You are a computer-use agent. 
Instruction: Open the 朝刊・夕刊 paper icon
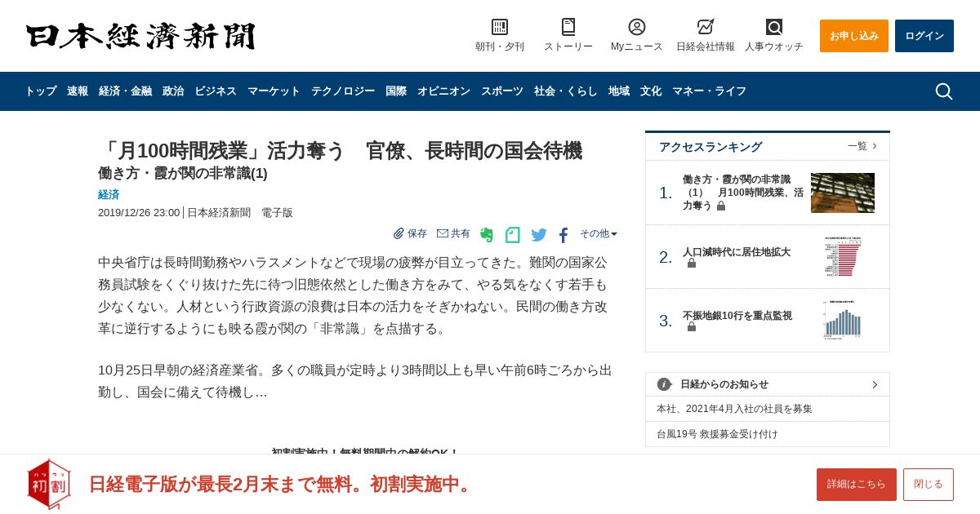coord(500,27)
